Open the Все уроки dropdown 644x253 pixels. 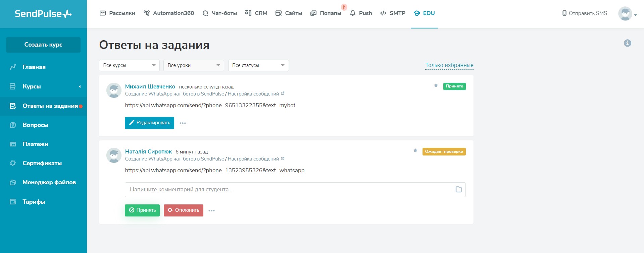(x=194, y=65)
